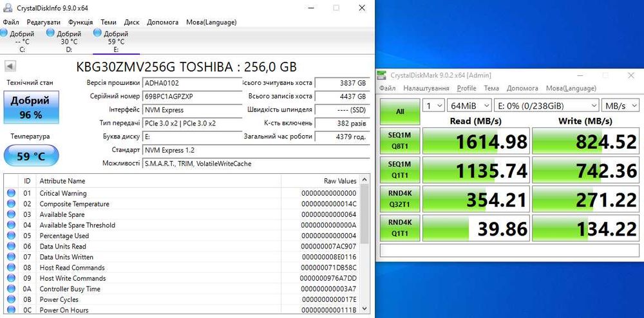644x318 pixels.
Task: Click standard field NVM Express 1.2
Action: coord(255,150)
